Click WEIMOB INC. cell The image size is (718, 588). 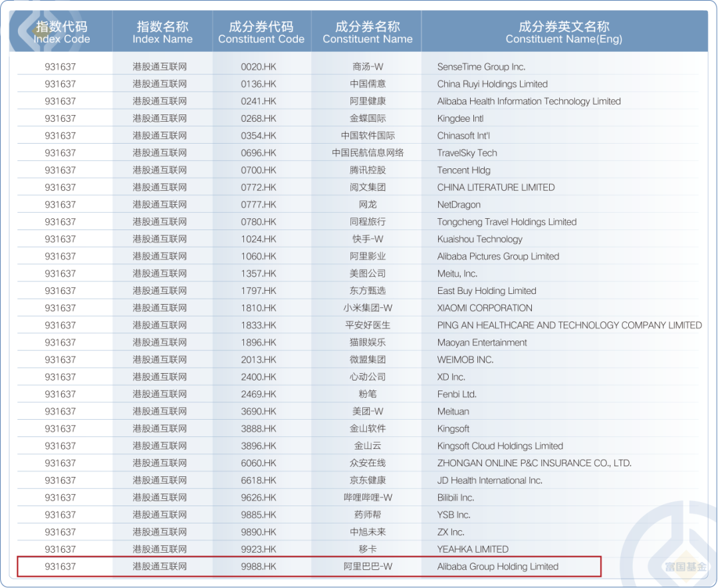(x=465, y=361)
